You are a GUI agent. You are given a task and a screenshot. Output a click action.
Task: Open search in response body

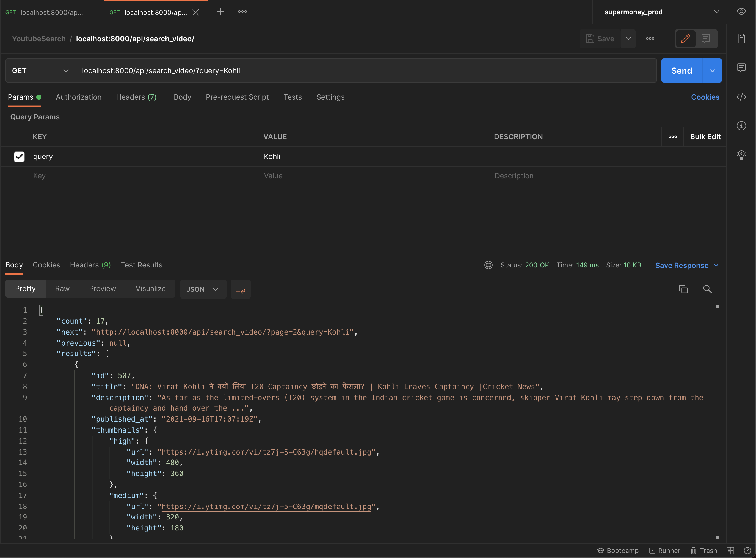click(x=707, y=289)
